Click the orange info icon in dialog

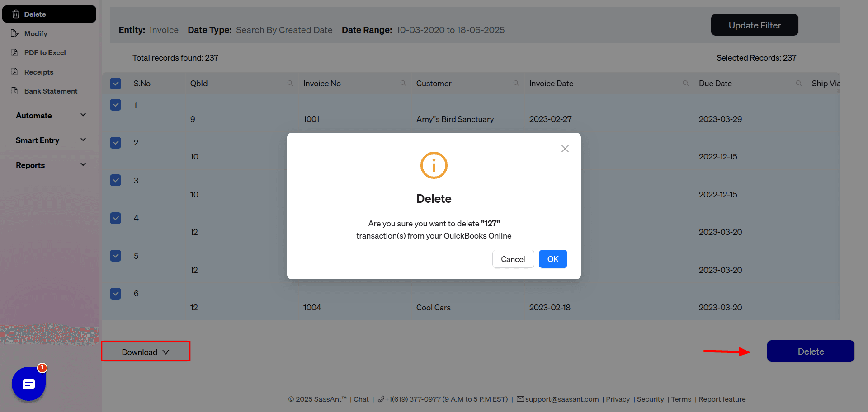click(434, 165)
